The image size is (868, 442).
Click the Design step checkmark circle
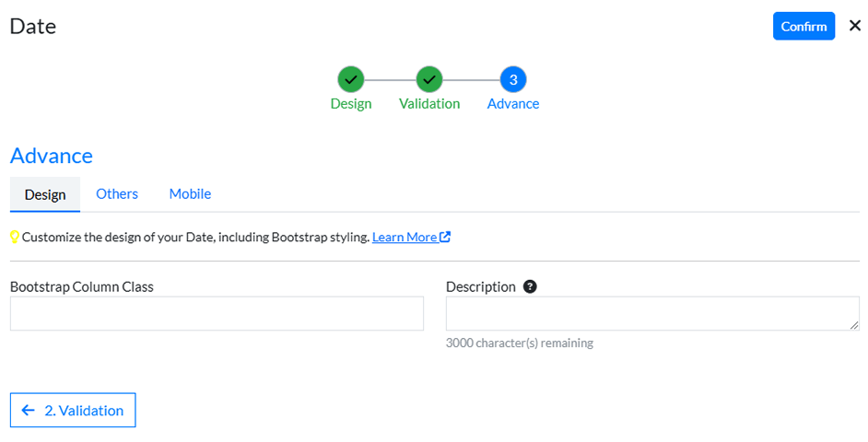351,79
